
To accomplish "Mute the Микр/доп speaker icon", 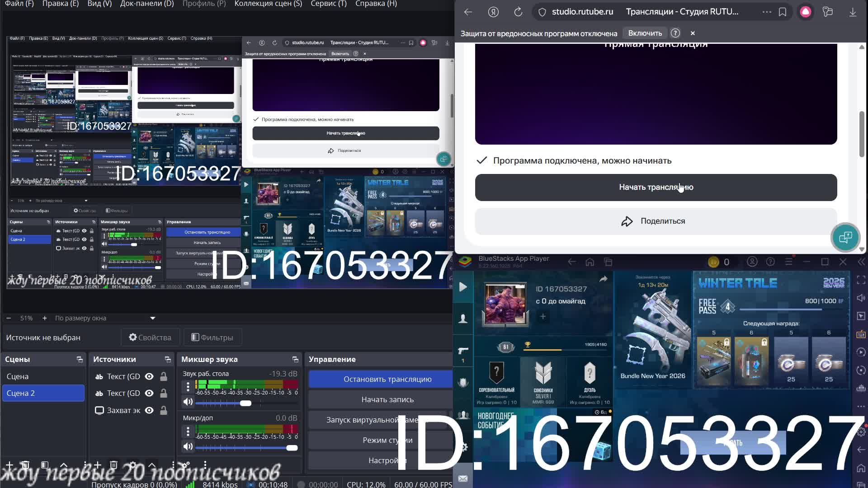I will [188, 447].
